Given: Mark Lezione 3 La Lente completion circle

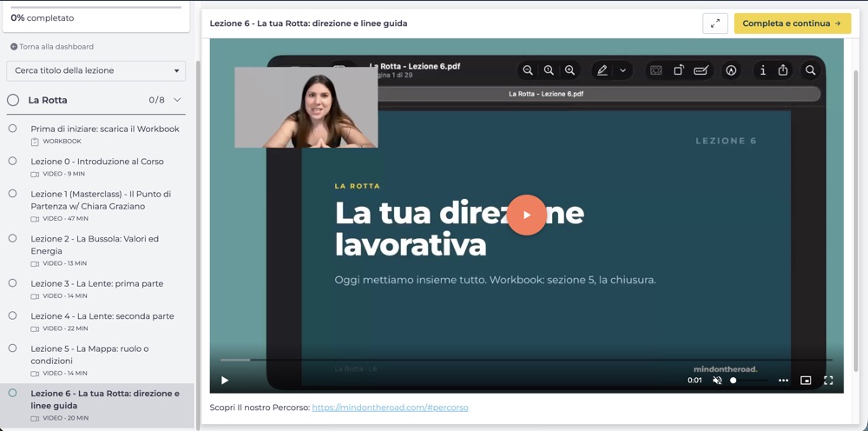Looking at the screenshot, I should [12, 282].
